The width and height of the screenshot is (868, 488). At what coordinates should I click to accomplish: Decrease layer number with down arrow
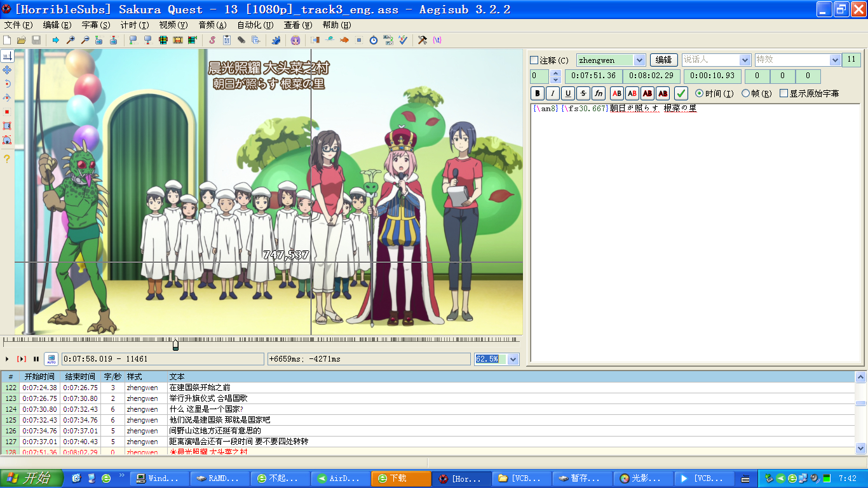pos(555,80)
